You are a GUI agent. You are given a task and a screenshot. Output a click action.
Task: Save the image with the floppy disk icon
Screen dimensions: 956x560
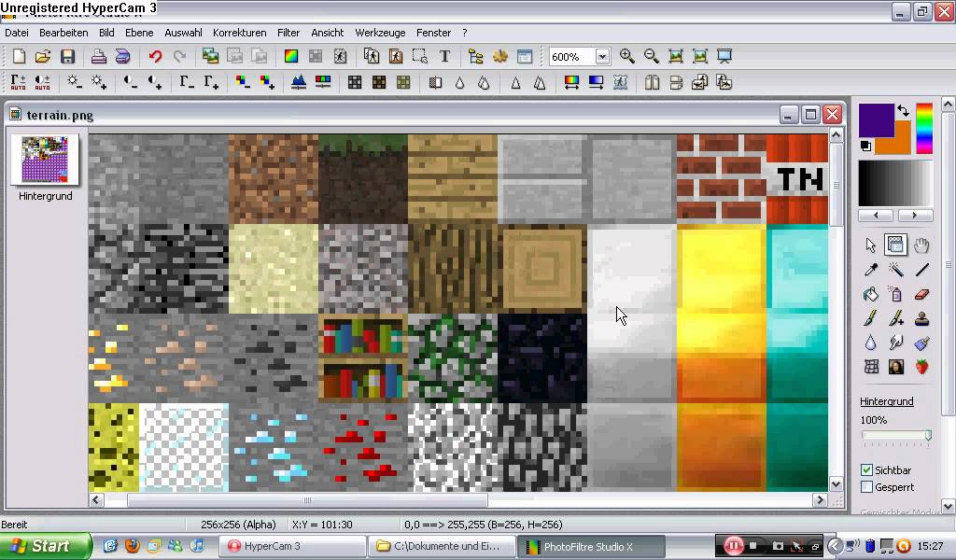(x=67, y=57)
